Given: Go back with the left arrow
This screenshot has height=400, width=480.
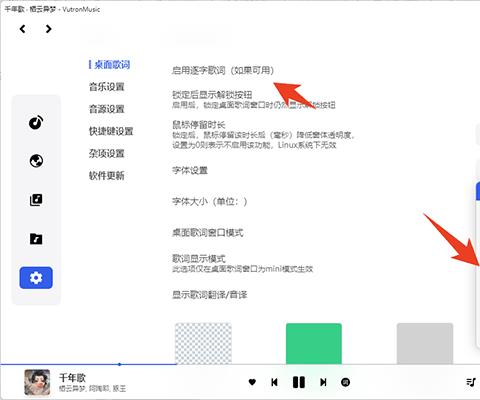Looking at the screenshot, I should tap(22, 29).
